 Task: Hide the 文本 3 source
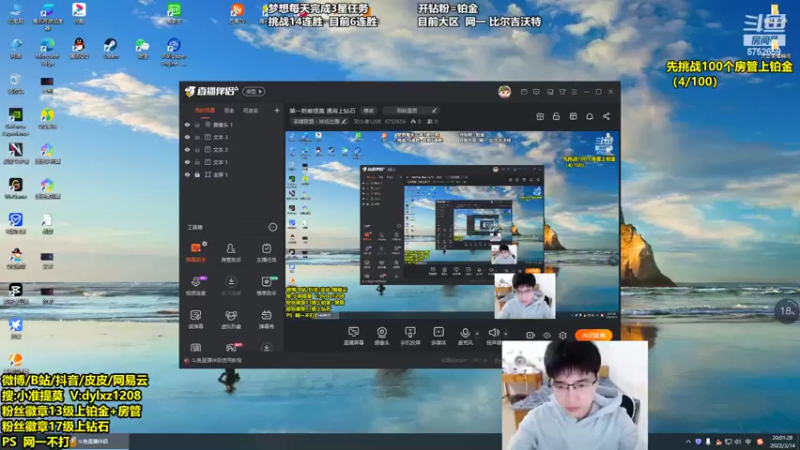[x=187, y=137]
